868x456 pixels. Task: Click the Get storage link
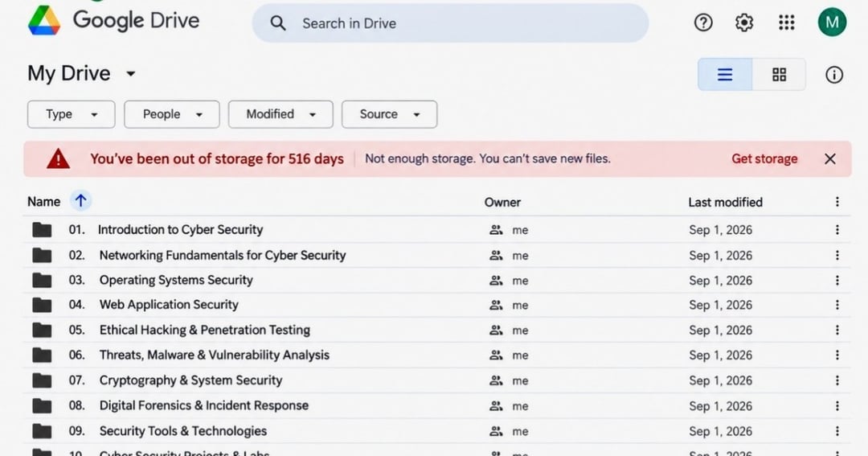tap(764, 159)
